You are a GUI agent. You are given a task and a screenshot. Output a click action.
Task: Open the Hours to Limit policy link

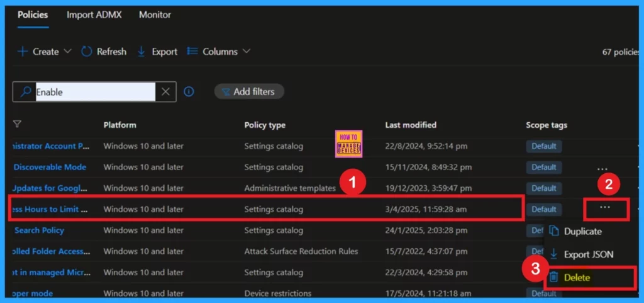[51, 209]
